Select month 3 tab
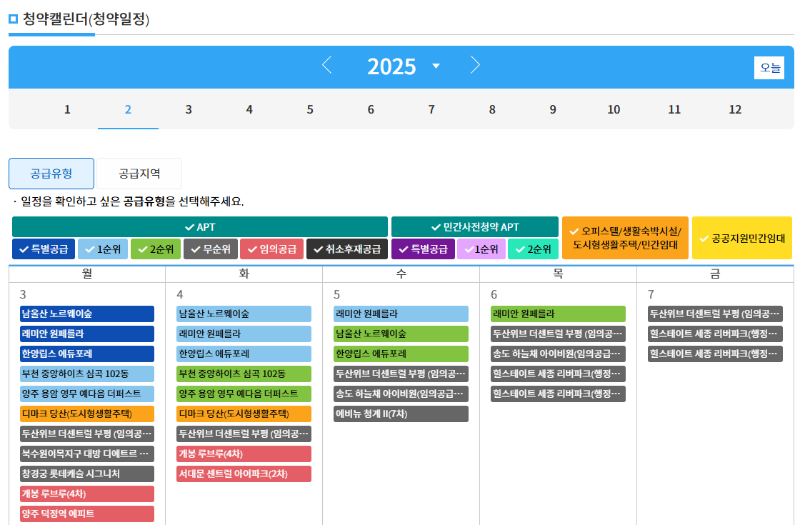The width and height of the screenshot is (800, 525). (x=189, y=110)
